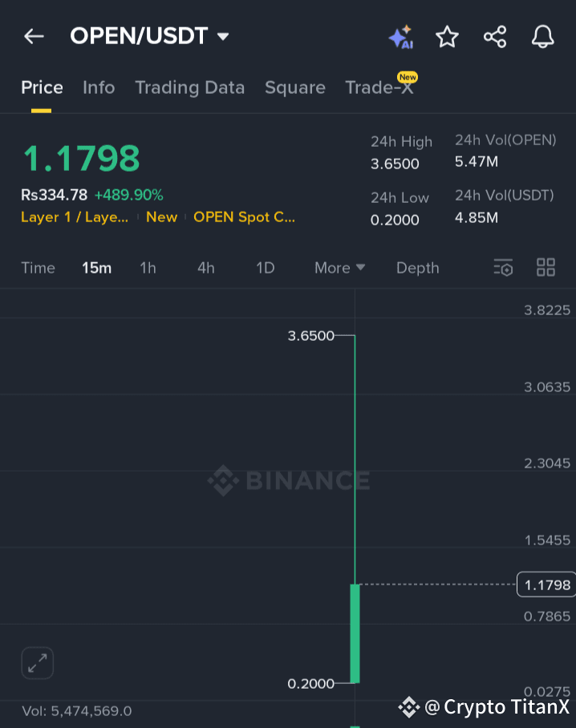Tap the 2.3045 axis price label

click(x=547, y=463)
